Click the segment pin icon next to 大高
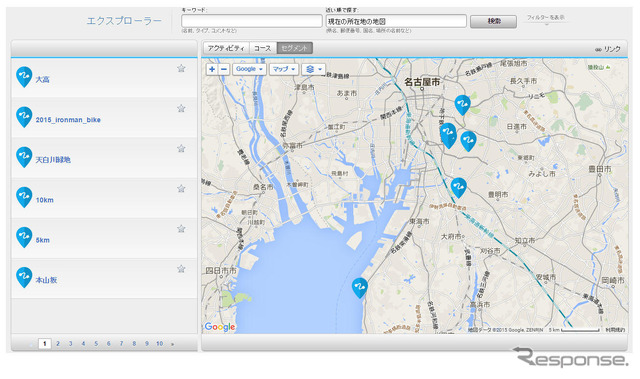Viewport: 640px width, 379px height. [x=24, y=77]
